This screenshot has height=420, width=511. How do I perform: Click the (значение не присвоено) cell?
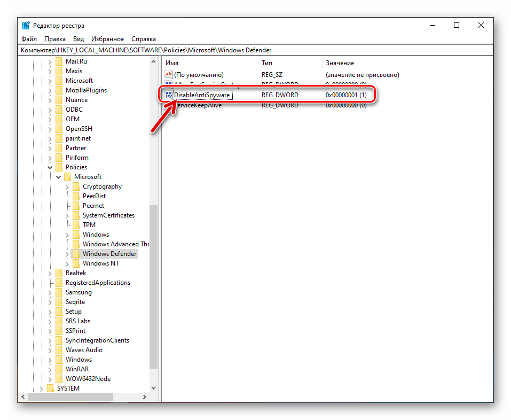[x=363, y=75]
